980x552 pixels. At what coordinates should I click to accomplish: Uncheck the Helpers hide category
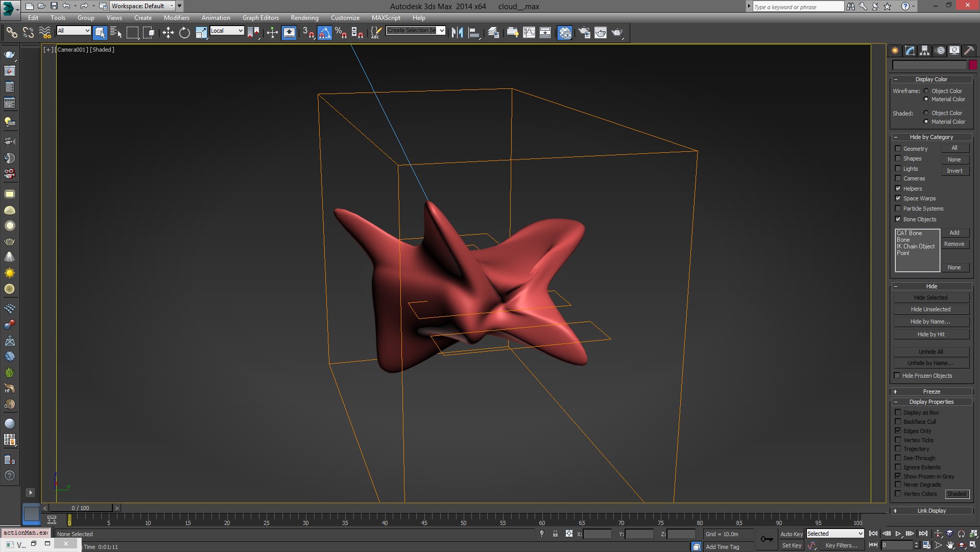(898, 189)
